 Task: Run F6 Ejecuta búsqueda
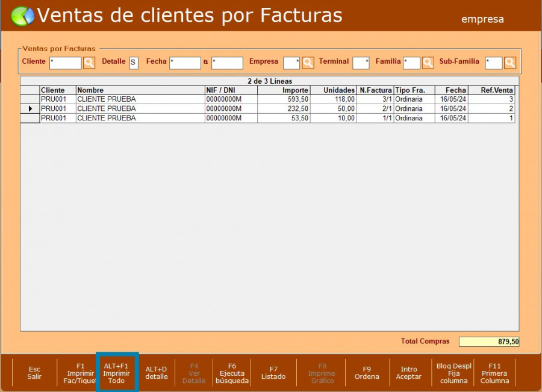[x=232, y=373]
